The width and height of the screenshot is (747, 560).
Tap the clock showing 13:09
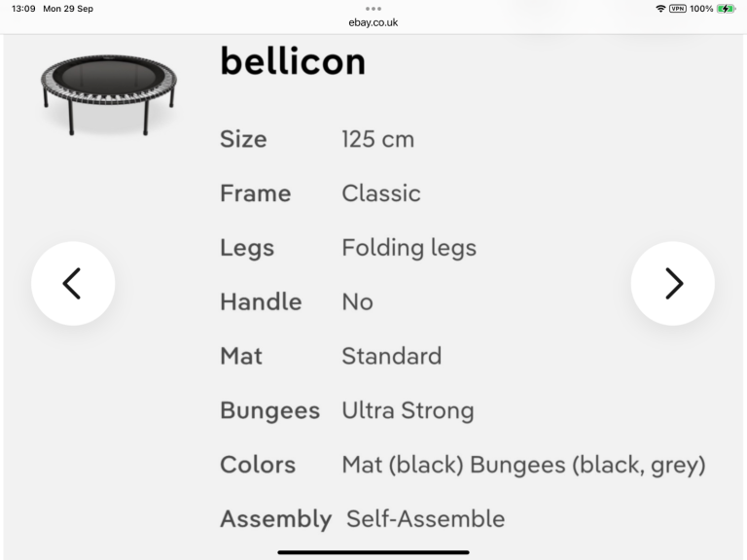(x=23, y=9)
